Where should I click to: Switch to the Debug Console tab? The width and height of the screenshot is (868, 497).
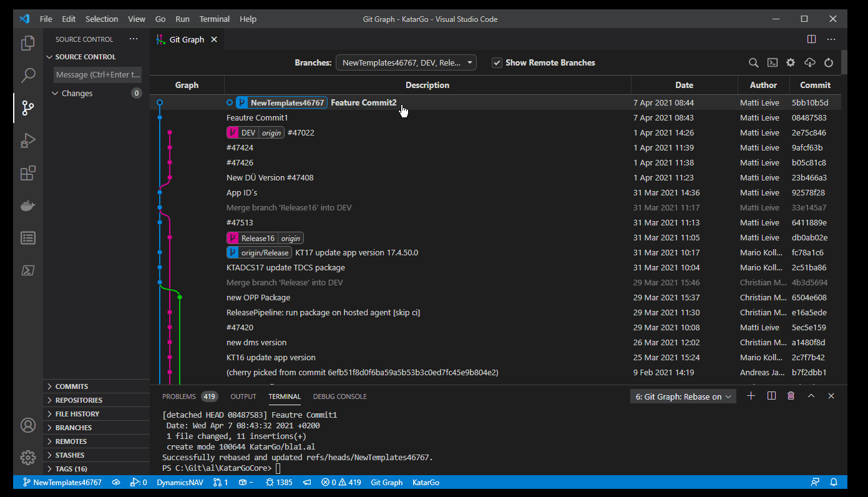(340, 396)
